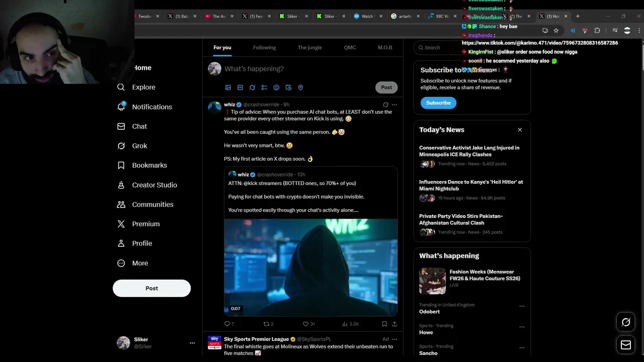Open emoji picker in composer
The width and height of the screenshot is (644, 362).
[x=276, y=87]
